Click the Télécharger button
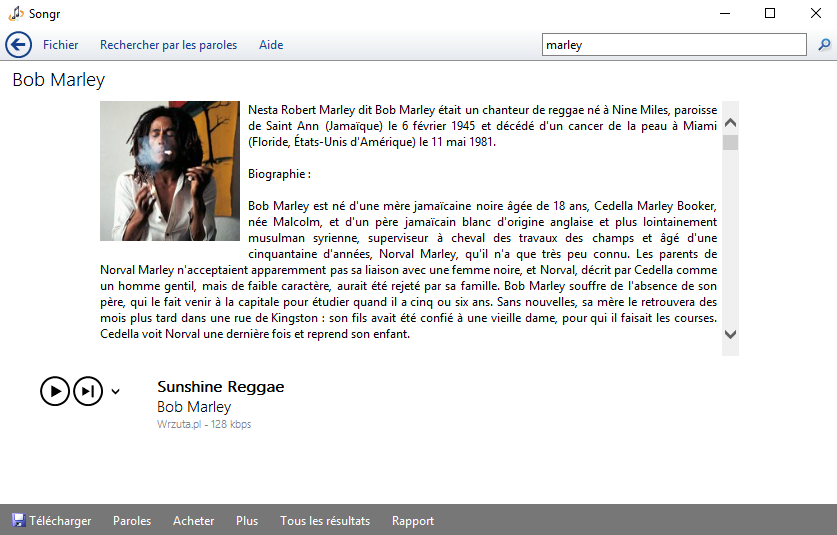Screen dimensions: 837x535 click(x=52, y=521)
